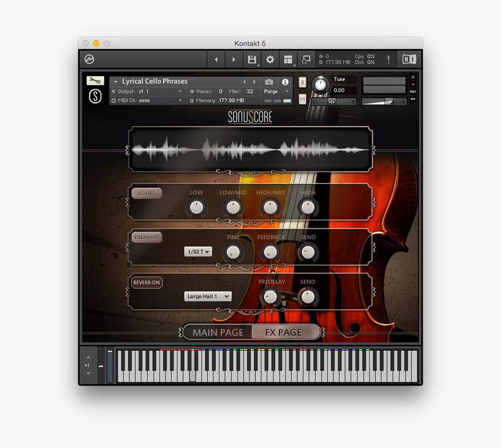Click the exclamation mark panic button
Viewport: 501px width, 448px height.
click(388, 59)
